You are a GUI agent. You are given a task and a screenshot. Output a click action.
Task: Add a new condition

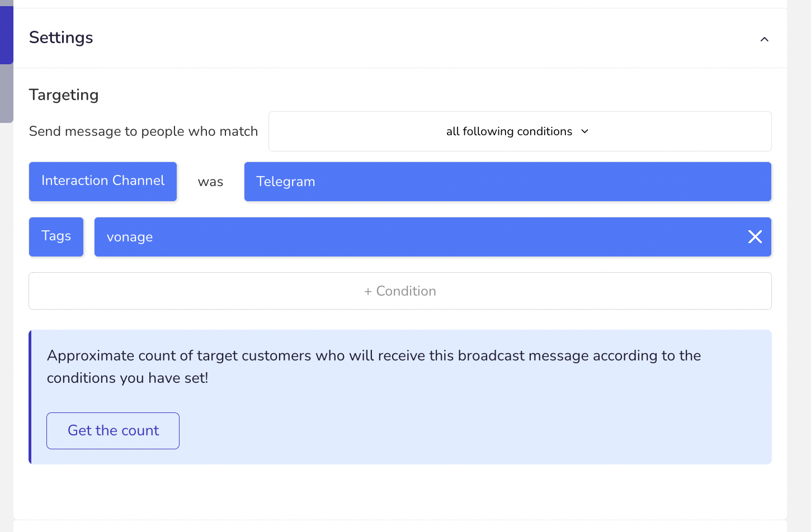(400, 291)
